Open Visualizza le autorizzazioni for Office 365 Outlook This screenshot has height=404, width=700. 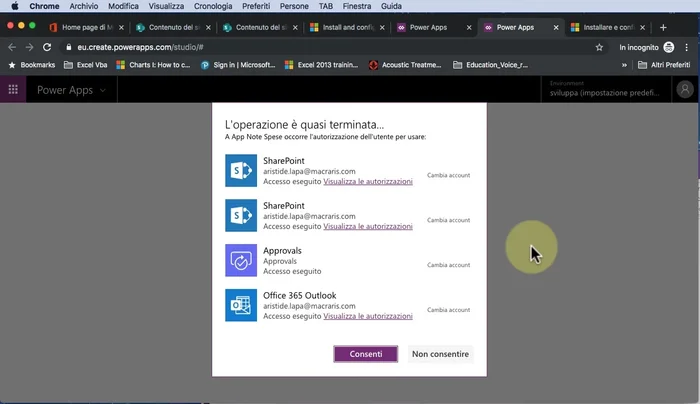[368, 316]
